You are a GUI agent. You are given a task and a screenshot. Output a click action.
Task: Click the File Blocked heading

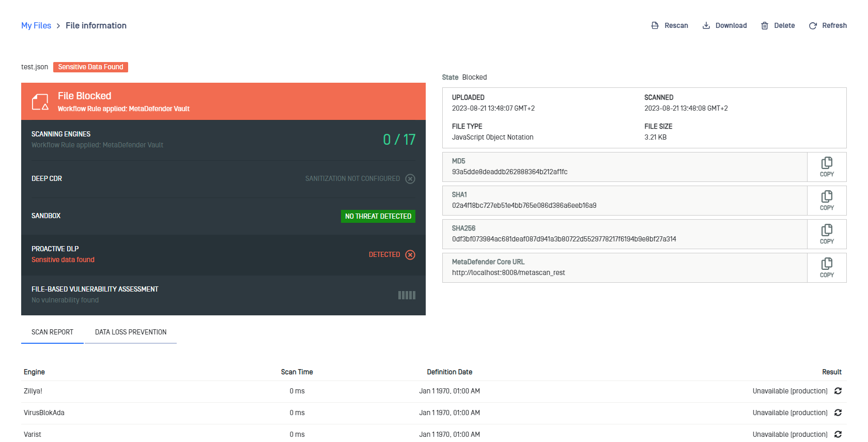point(85,96)
